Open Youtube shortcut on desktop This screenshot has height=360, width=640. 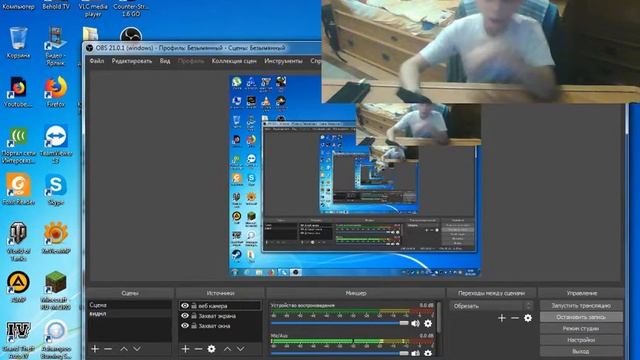(x=18, y=91)
